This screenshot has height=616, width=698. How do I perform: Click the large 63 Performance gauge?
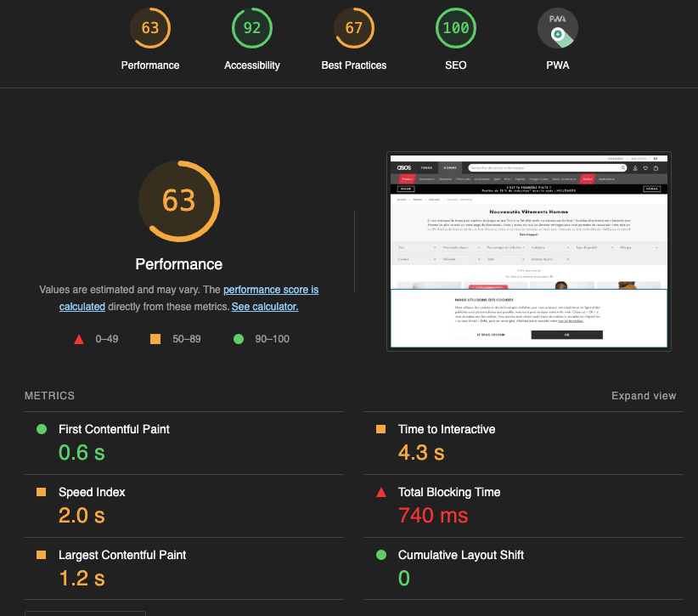[x=179, y=201]
